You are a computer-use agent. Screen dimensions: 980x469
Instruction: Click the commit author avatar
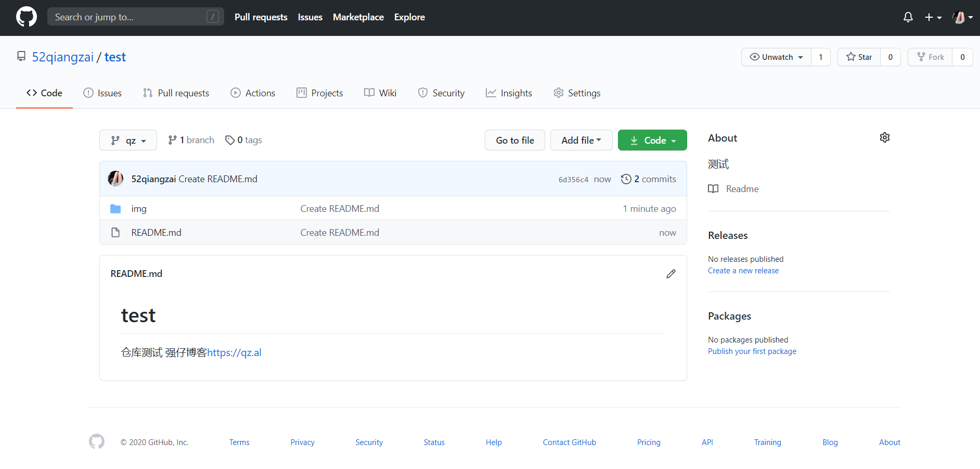(115, 179)
